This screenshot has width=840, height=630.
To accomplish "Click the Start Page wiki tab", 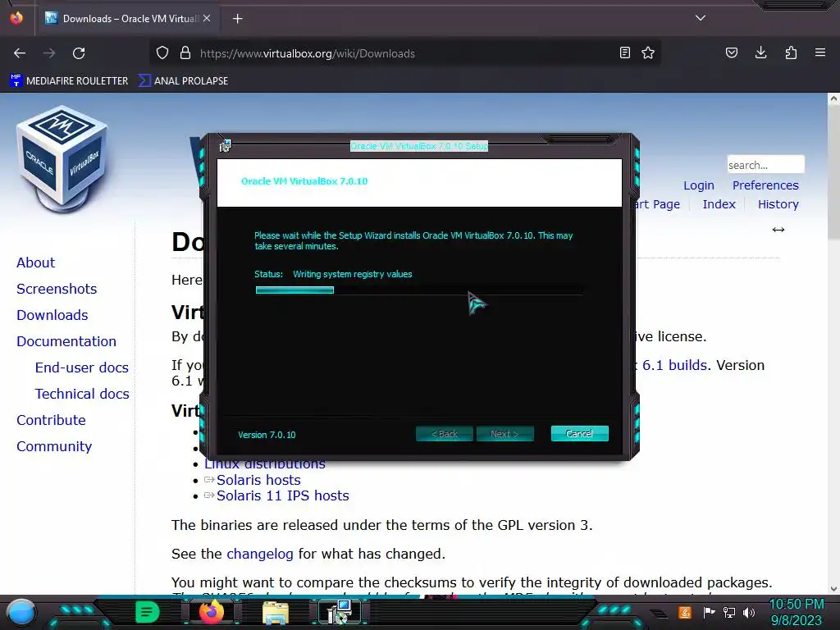I will tap(657, 204).
